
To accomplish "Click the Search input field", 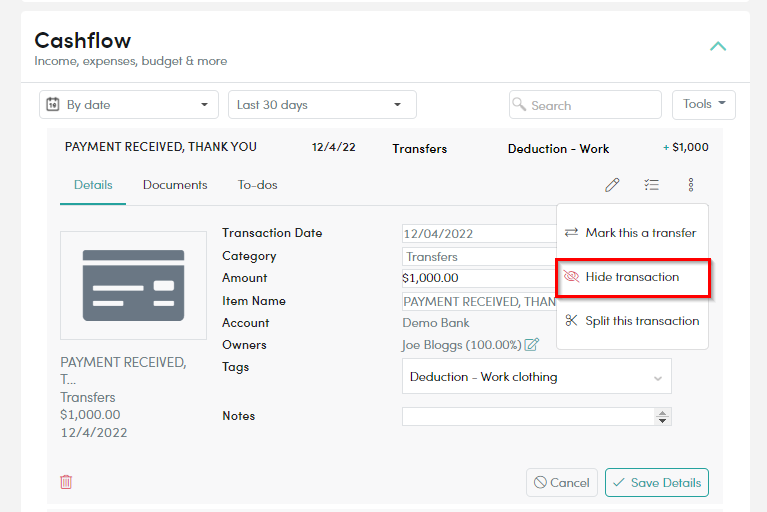I will [x=585, y=105].
